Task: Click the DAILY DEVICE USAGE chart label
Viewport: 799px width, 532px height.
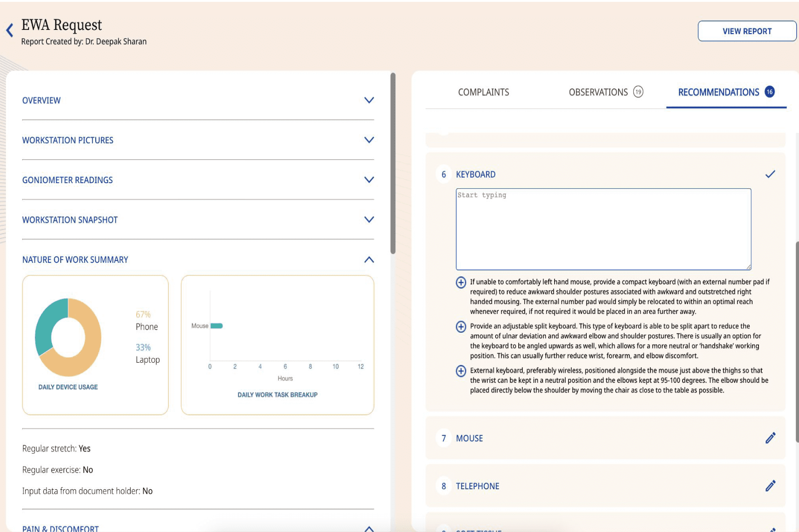Action: click(x=68, y=387)
